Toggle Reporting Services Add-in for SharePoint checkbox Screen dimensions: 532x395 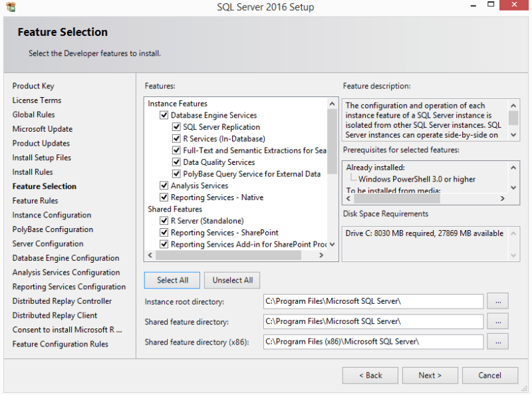(x=164, y=244)
